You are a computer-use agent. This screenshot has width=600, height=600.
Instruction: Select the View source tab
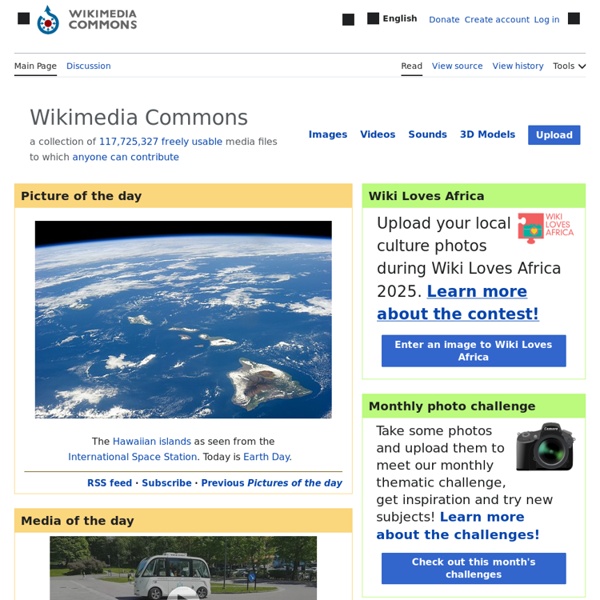457,66
